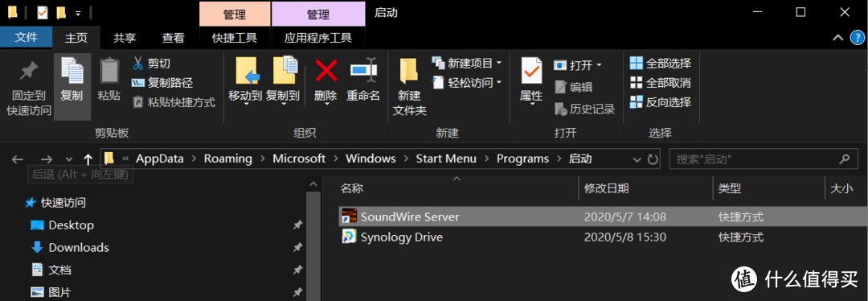Open 轻松访问 (Easy access) dropdown
The height and width of the screenshot is (301, 868).
coord(467,83)
